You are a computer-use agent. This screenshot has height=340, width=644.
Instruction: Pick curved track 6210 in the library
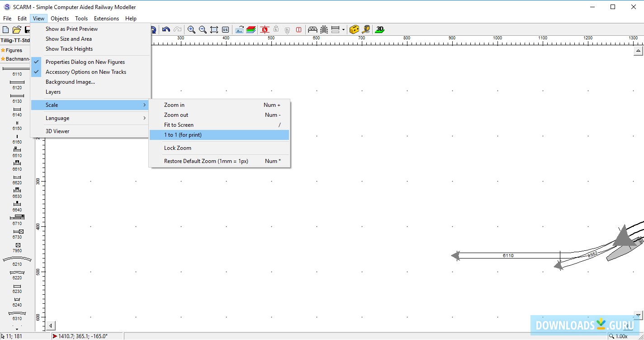click(17, 261)
